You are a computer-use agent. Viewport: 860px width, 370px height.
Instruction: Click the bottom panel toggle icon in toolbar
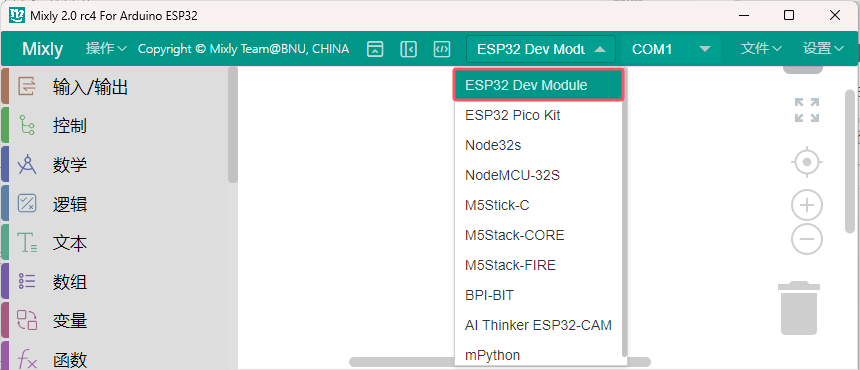(375, 49)
